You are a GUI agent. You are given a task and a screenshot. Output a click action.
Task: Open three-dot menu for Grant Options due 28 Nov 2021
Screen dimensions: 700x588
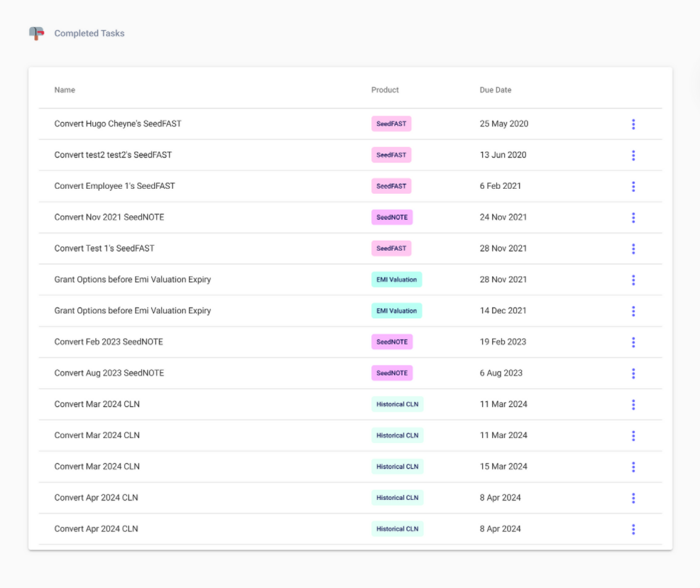tap(633, 280)
